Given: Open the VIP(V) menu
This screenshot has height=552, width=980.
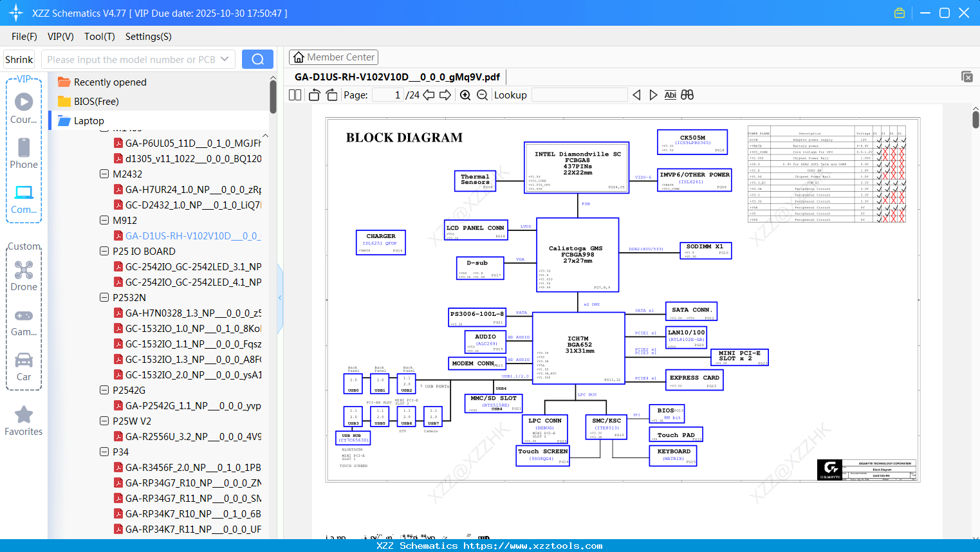Looking at the screenshot, I should (60, 37).
